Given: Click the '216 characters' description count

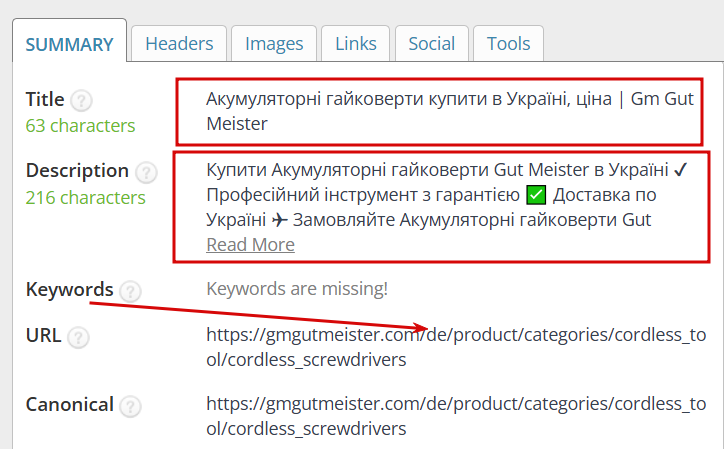Looking at the screenshot, I should point(85,197).
